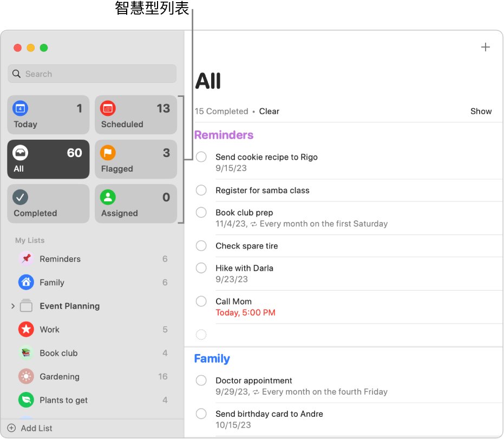Select the Plants to get list
The height and width of the screenshot is (439, 504).
pyautogui.click(x=63, y=400)
